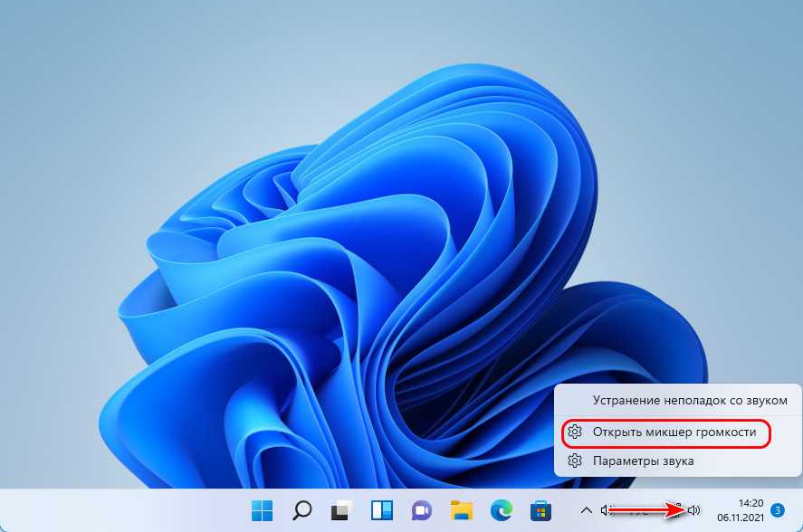Launch Microsoft Edge browser
The width and height of the screenshot is (803, 532).
click(501, 510)
